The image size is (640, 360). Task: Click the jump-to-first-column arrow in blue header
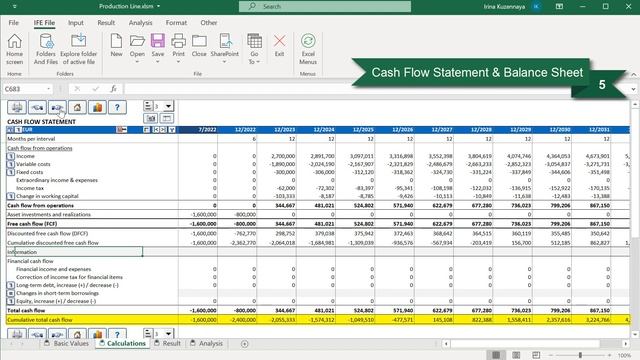pos(156,130)
